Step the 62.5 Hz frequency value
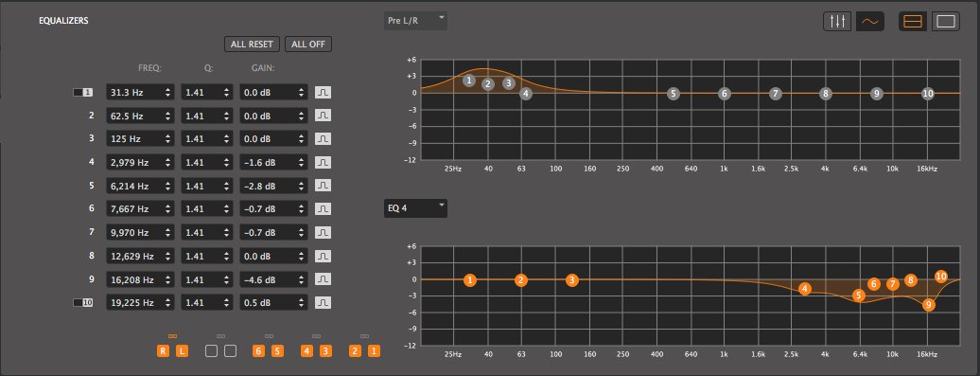The width and height of the screenshot is (980, 376). point(167,116)
